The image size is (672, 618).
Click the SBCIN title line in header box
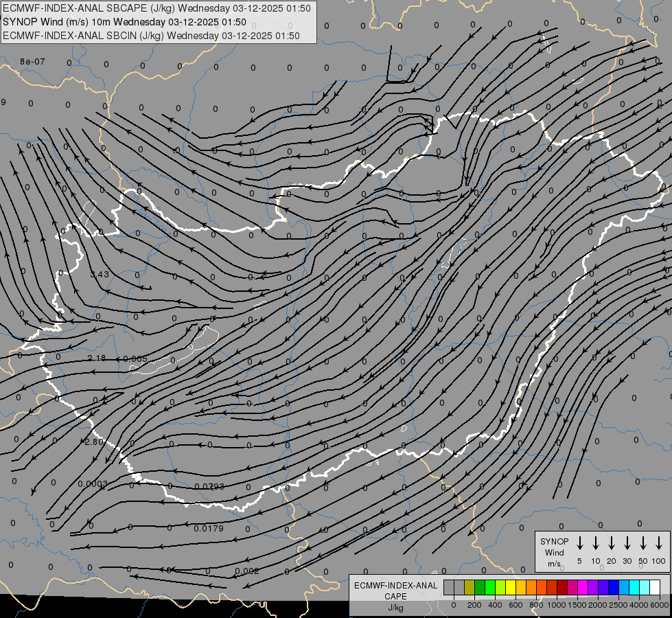click(x=151, y=36)
